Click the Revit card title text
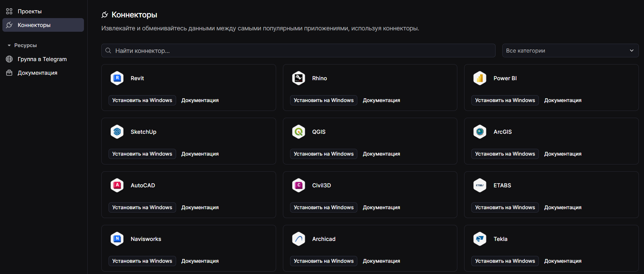Viewport: 644px width, 274px height. (137, 78)
